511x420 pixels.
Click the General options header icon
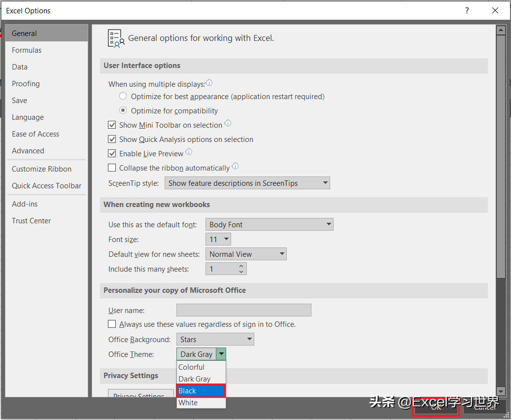116,38
